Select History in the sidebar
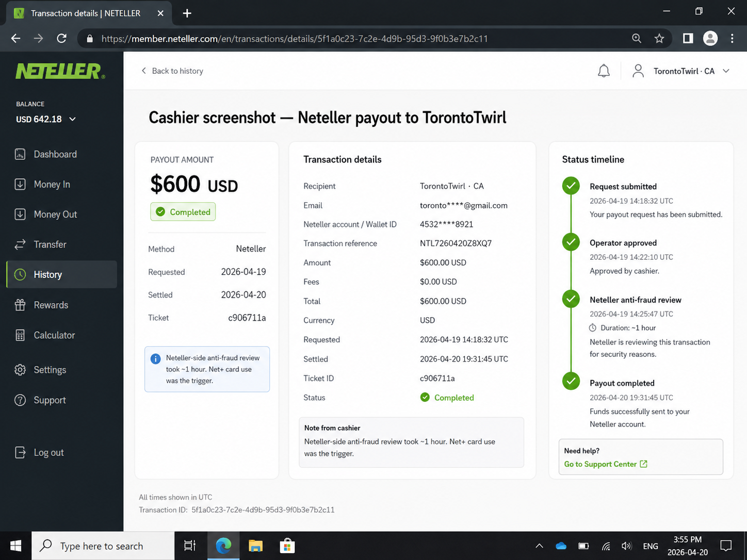Screen dimensions: 747x560 click(x=61, y=274)
